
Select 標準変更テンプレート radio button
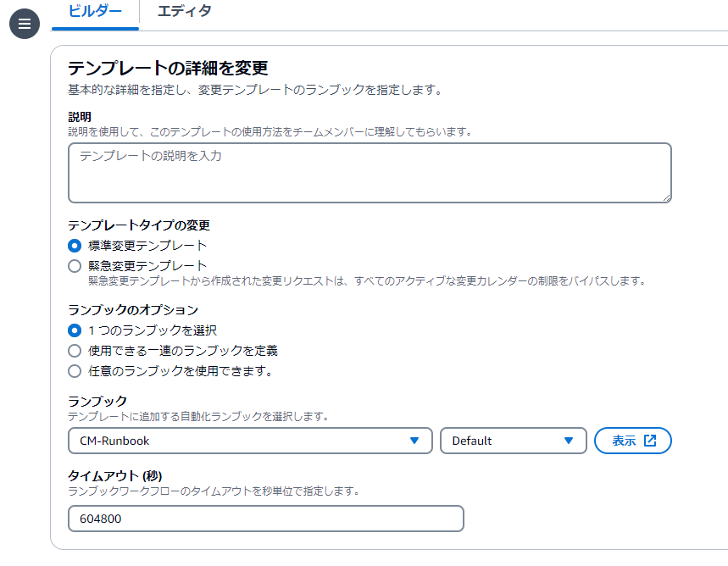pos(75,245)
